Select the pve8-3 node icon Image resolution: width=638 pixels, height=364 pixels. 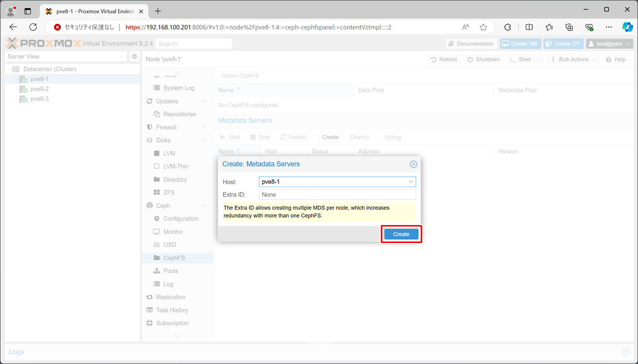coord(23,99)
